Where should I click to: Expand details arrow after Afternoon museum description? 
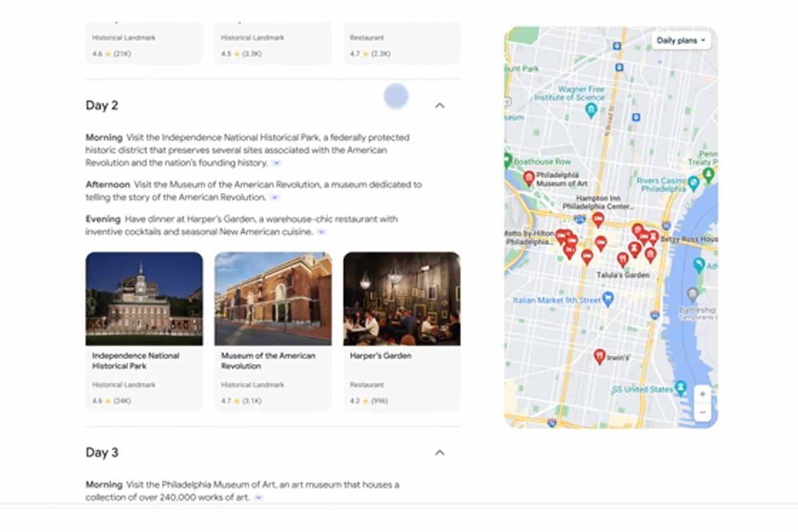[x=275, y=198]
